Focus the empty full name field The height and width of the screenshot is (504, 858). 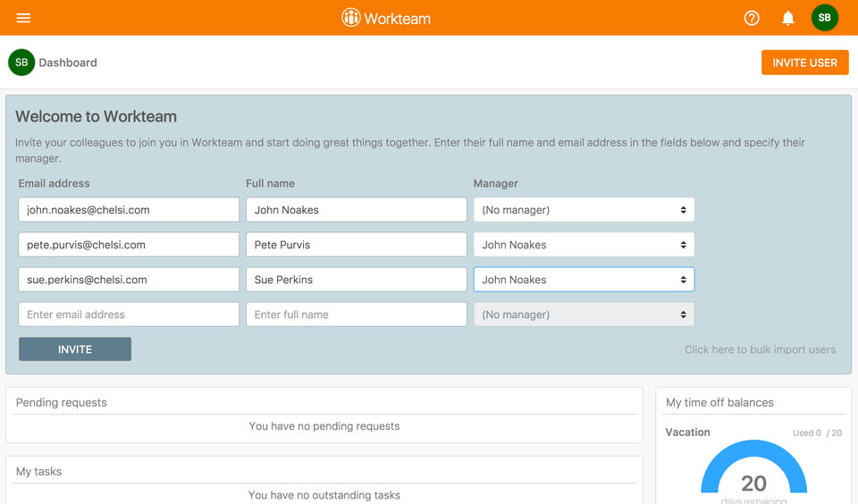(356, 315)
